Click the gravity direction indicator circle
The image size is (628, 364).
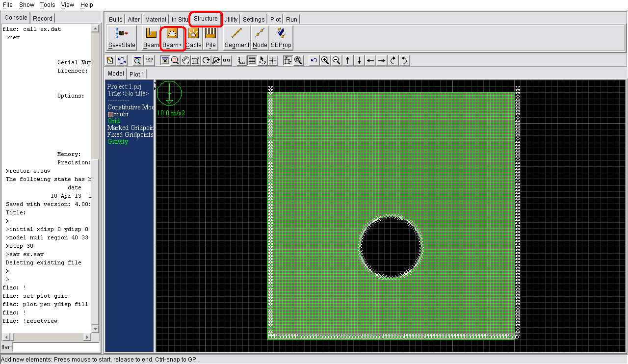click(x=169, y=93)
